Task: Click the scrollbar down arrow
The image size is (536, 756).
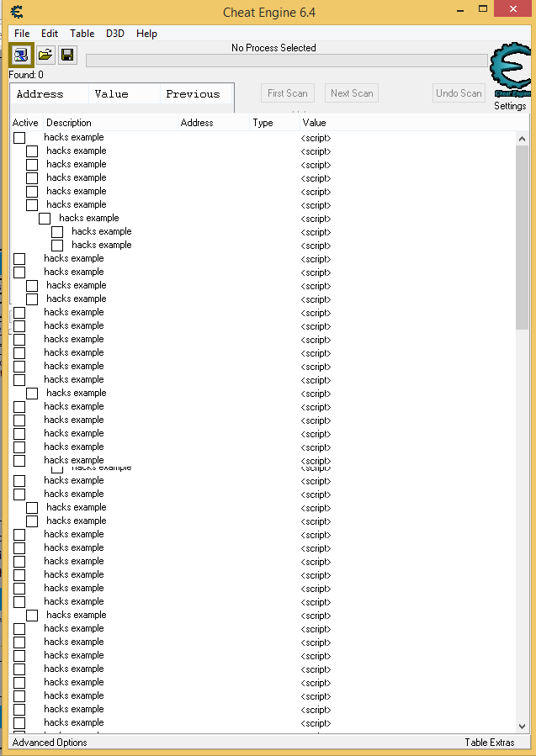Action: tap(522, 726)
